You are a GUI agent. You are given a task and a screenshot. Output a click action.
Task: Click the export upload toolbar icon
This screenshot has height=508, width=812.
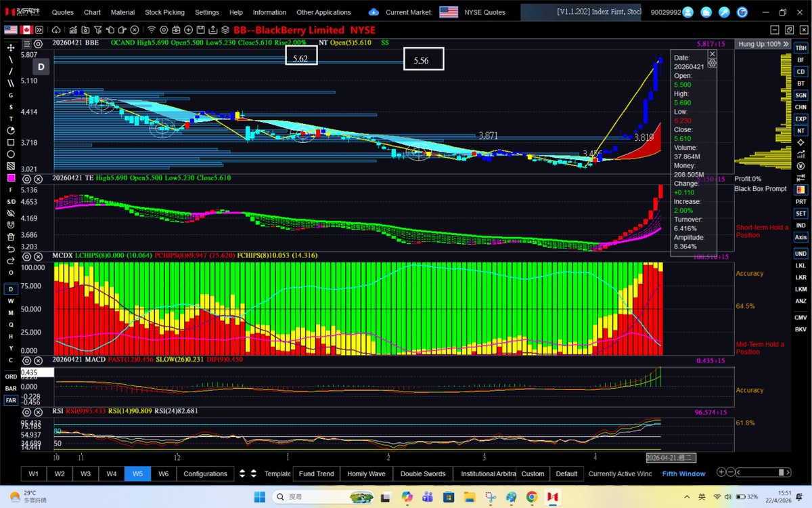(x=212, y=30)
